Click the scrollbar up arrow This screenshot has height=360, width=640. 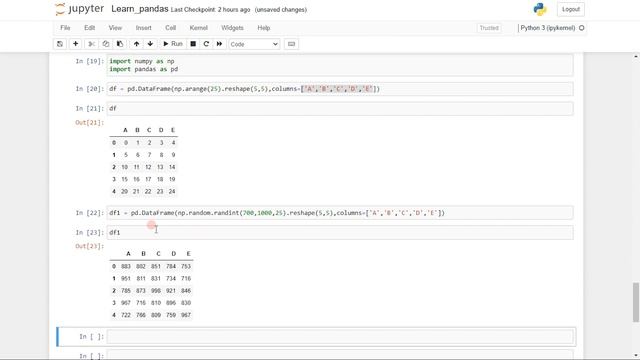(636, 56)
